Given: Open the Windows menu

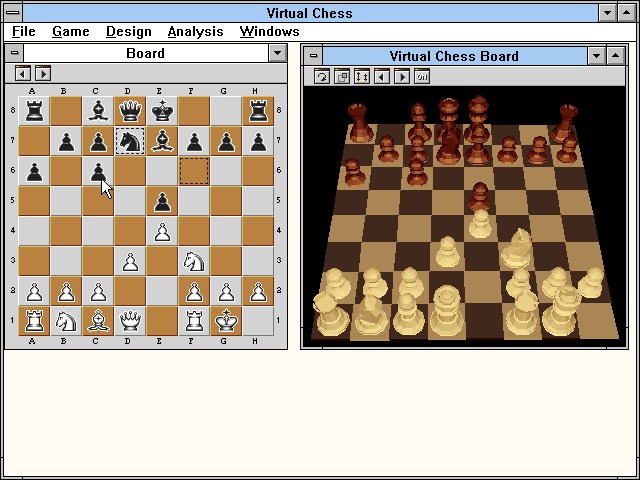Looking at the screenshot, I should [270, 31].
